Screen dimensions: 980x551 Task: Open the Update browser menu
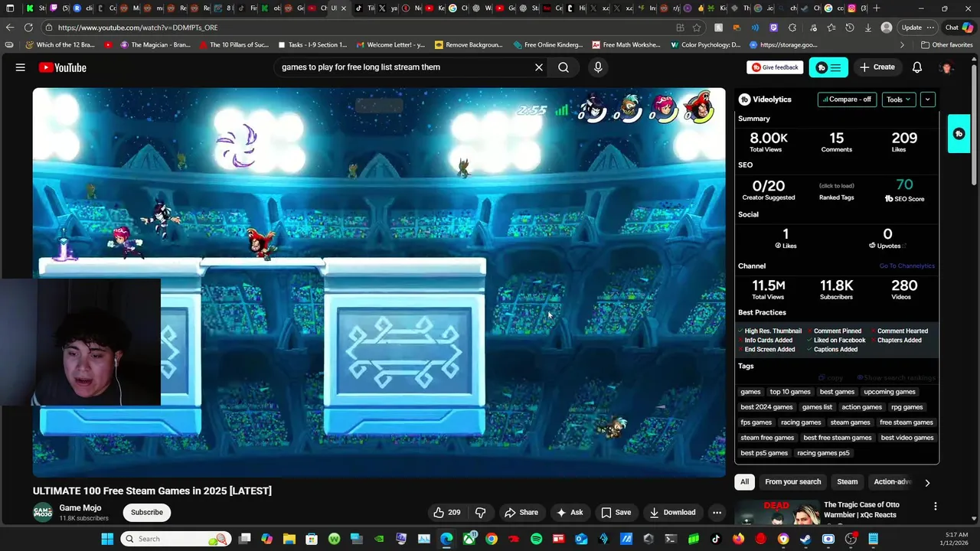917,28
